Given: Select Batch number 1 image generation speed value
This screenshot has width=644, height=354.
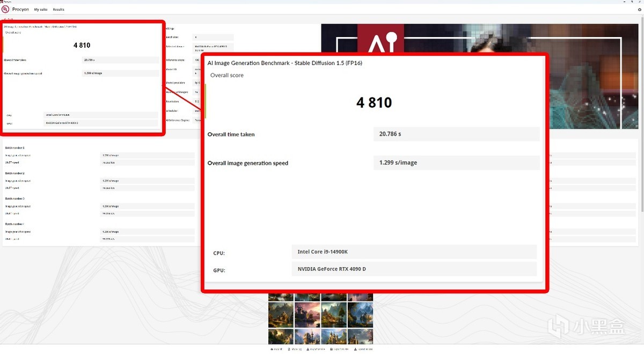Looking at the screenshot, I should coord(148,155).
